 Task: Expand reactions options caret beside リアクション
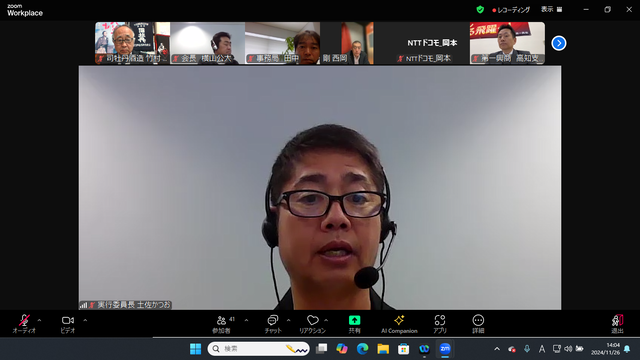326,320
